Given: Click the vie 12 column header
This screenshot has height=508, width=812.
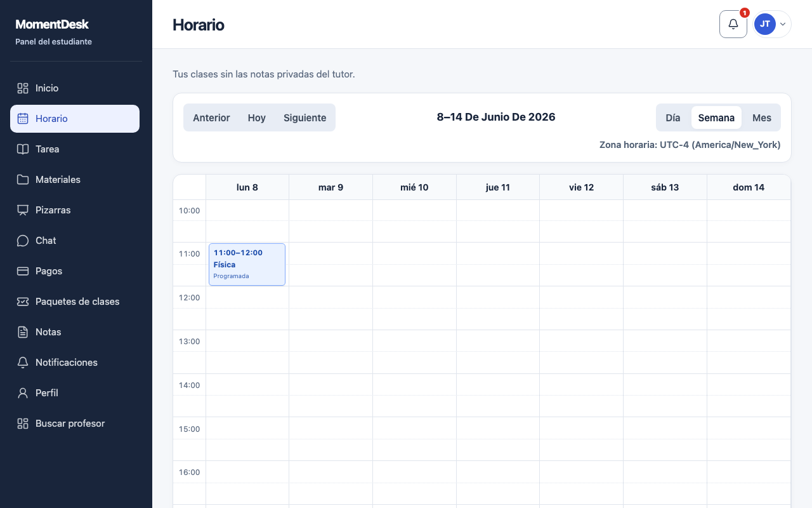Looking at the screenshot, I should (581, 187).
